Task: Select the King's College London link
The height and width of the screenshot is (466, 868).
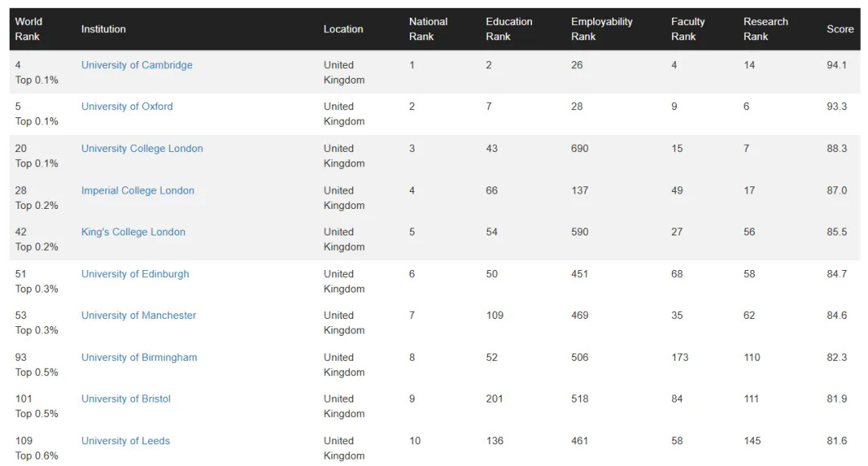Action: (x=133, y=232)
